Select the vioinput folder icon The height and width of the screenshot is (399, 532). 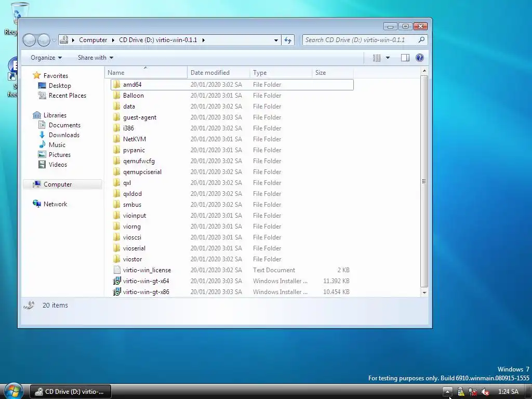(x=117, y=215)
